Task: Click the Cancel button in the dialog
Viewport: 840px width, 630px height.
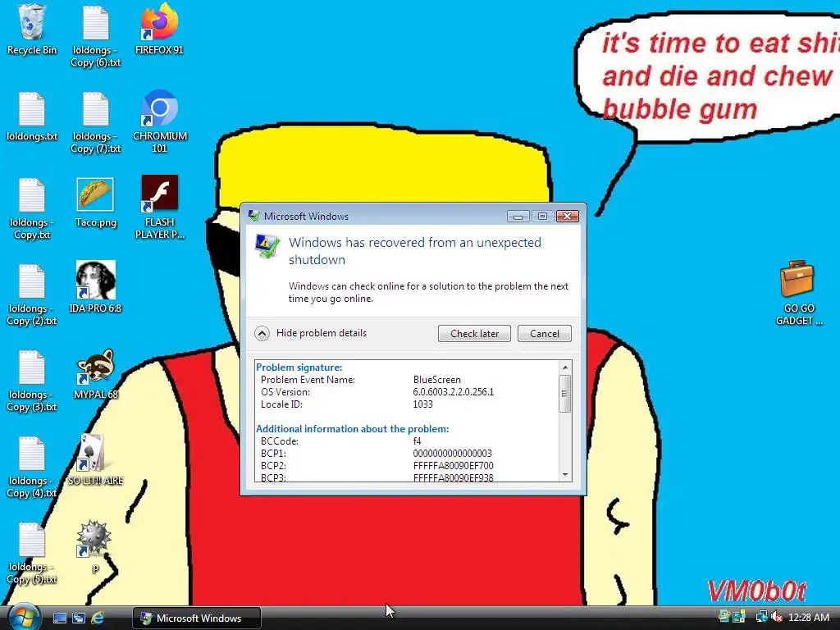Action: 545,333
